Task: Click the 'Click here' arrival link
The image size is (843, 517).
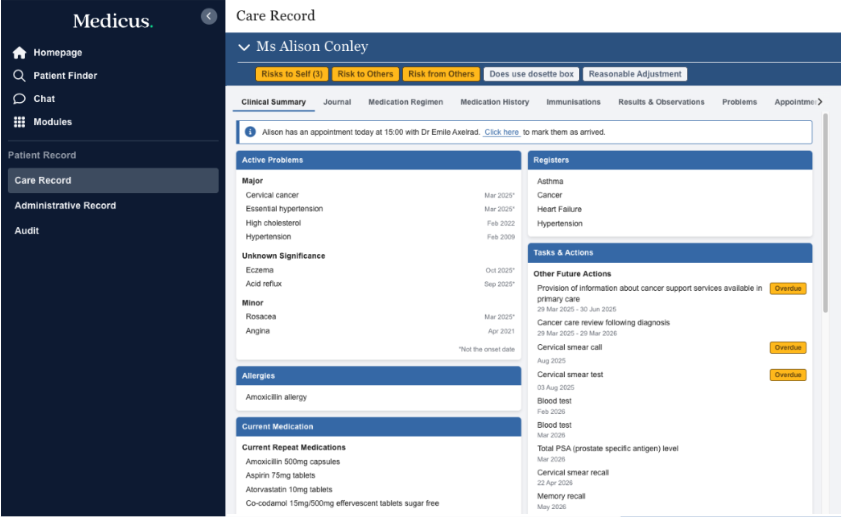Action: 501,132
